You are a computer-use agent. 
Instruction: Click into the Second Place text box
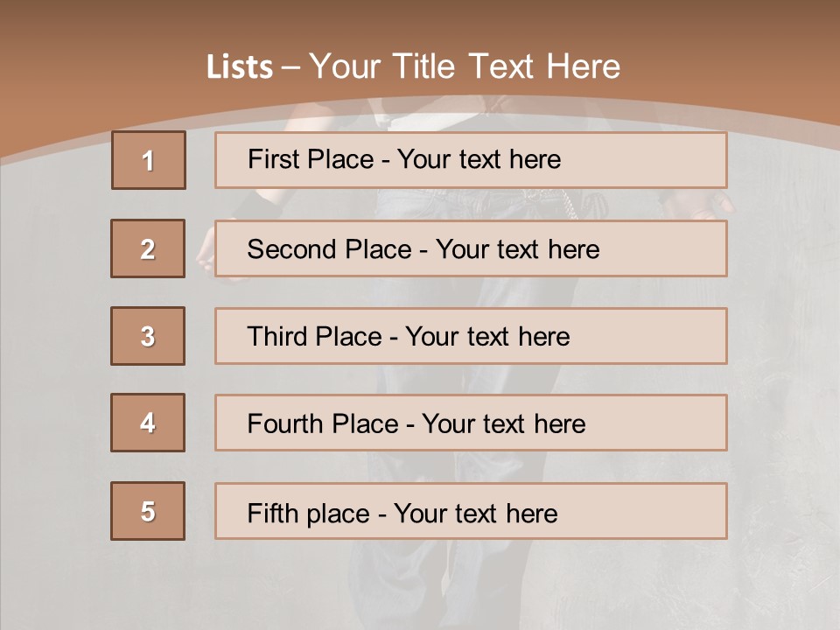(x=471, y=248)
